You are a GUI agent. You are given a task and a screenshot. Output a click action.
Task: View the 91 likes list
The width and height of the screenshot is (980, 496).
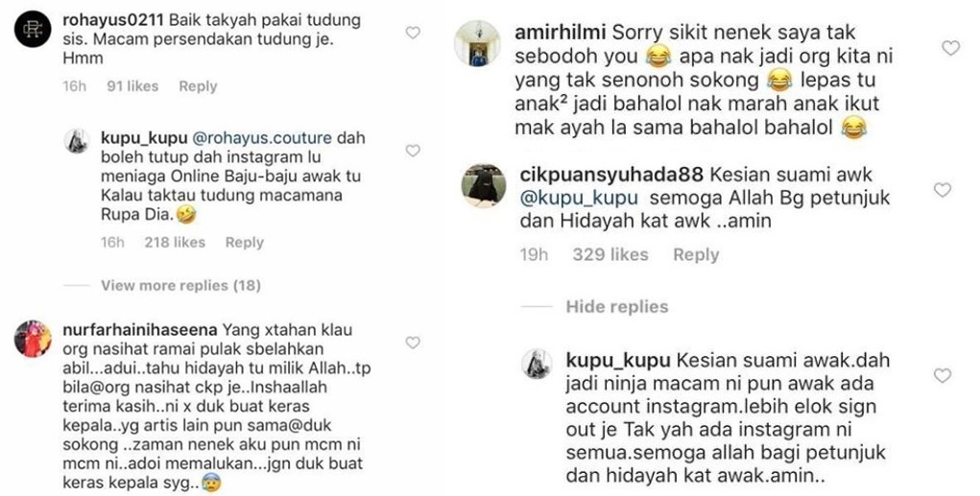(x=132, y=86)
